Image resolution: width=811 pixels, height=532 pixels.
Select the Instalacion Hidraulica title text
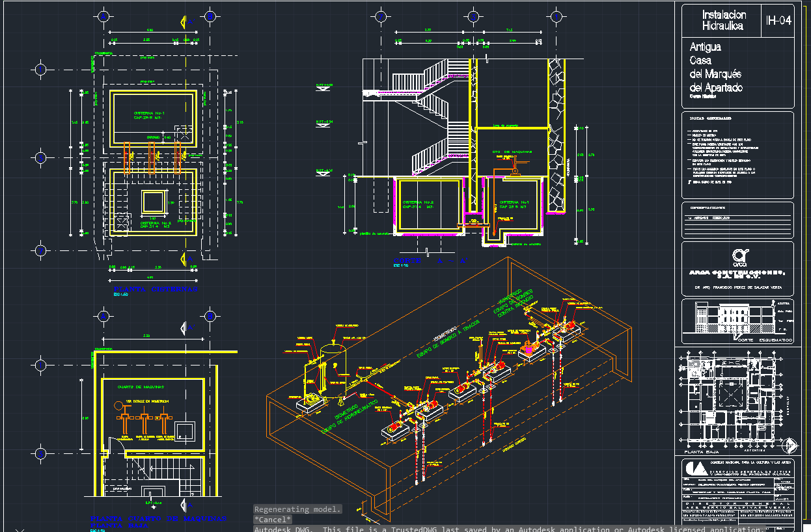[724, 21]
